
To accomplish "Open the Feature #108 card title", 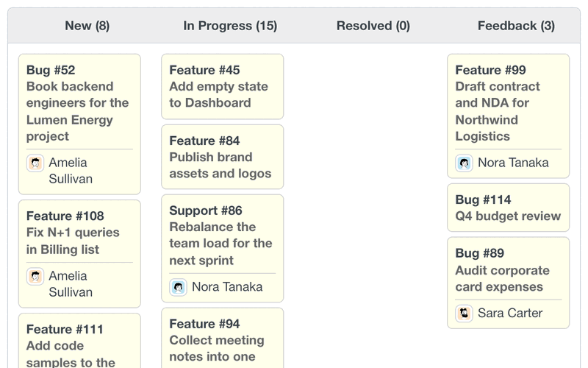I will 65,216.
